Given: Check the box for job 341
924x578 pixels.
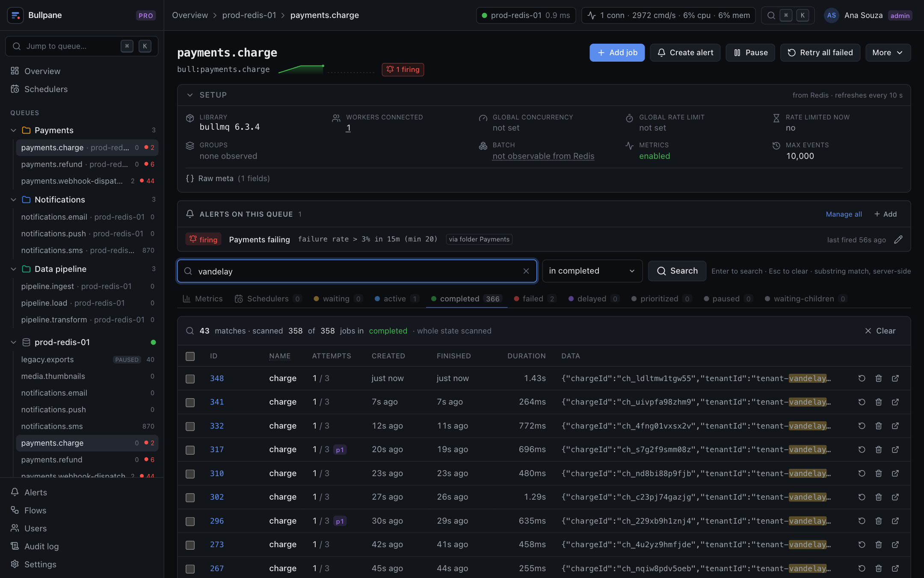Looking at the screenshot, I should pos(190,402).
